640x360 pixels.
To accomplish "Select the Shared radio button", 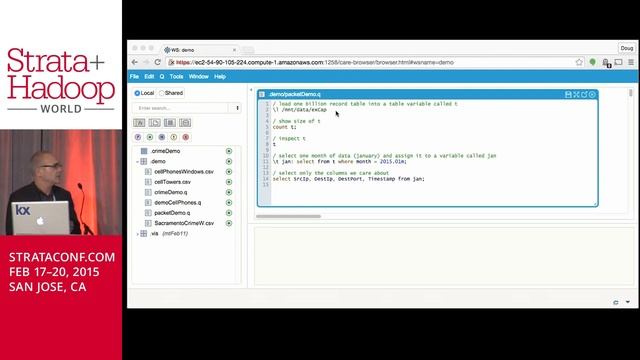I will (162, 93).
